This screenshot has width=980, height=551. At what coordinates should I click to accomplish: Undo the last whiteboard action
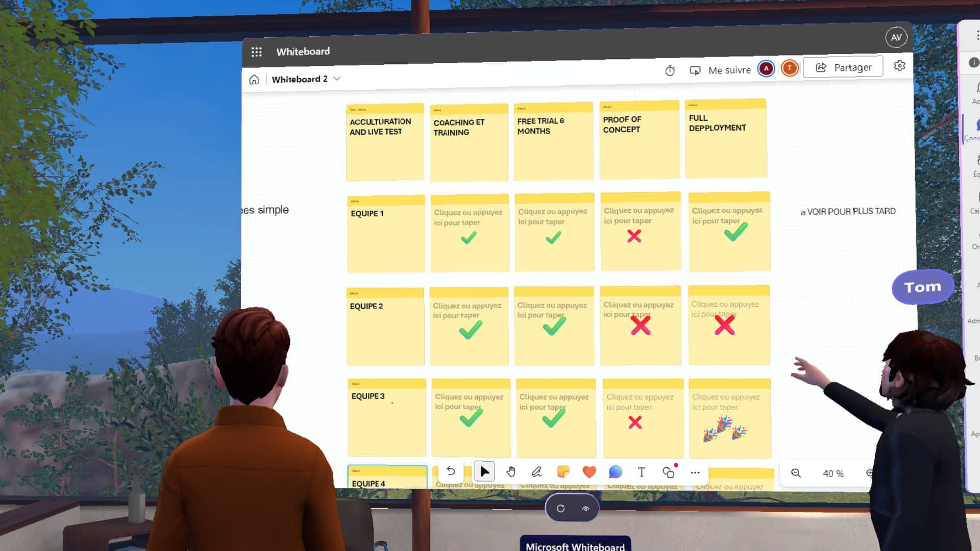pos(451,471)
